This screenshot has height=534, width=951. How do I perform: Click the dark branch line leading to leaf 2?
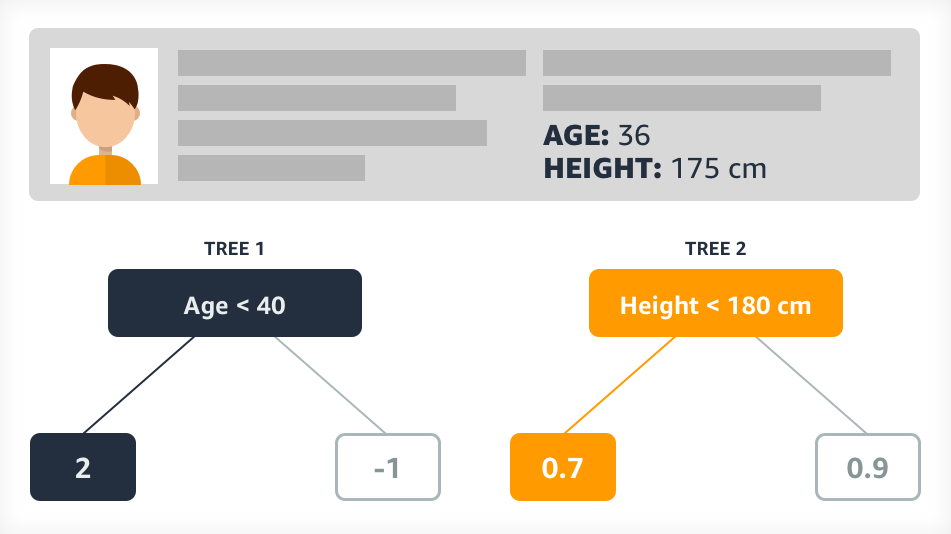pyautogui.click(x=138, y=385)
